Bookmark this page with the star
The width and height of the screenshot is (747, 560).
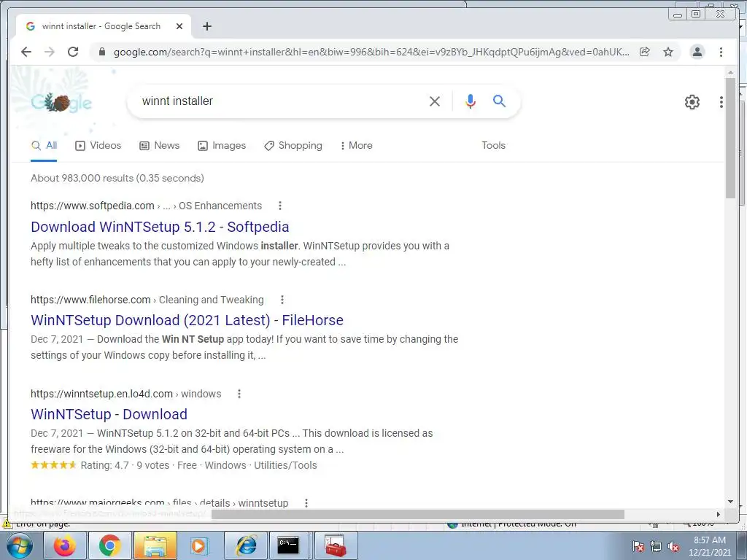668,52
